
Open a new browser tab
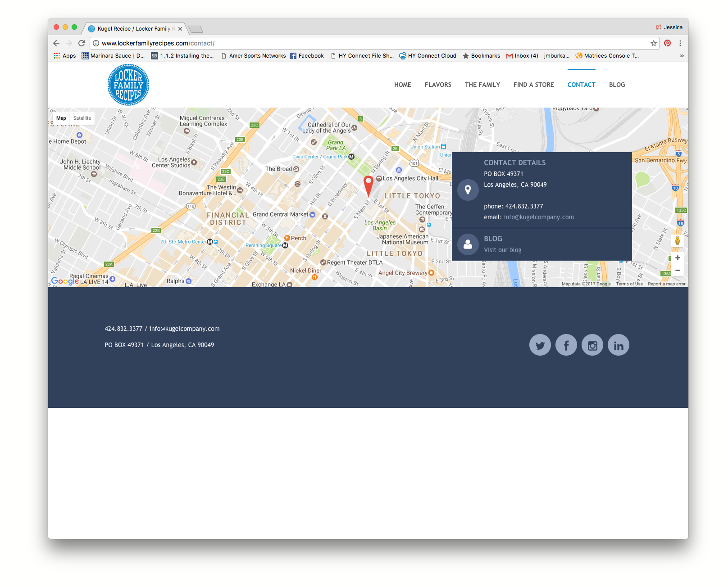click(196, 29)
